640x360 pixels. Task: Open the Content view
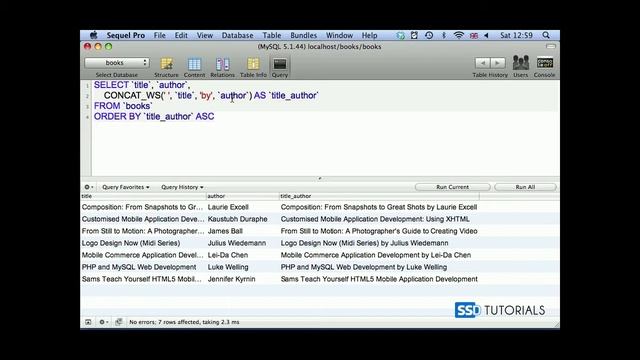tap(194, 67)
